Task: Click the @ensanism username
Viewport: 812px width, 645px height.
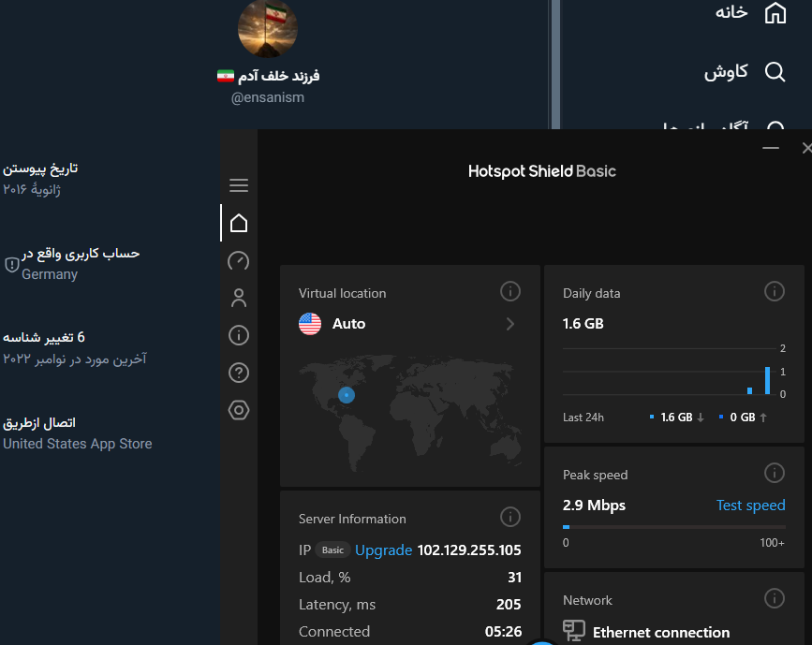Action: coord(268,97)
